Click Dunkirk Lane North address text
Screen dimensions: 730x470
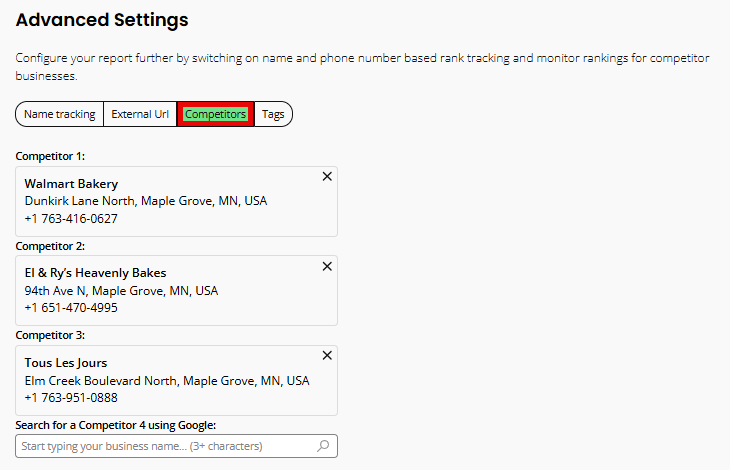point(146,201)
